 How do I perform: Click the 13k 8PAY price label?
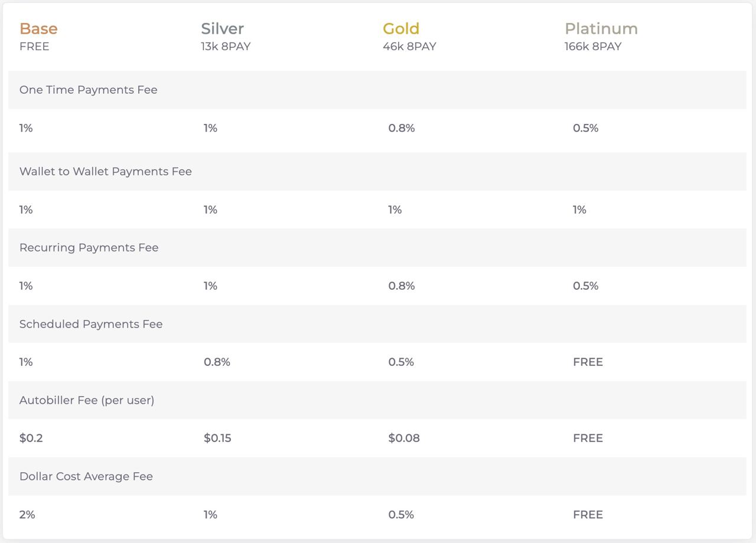pos(226,47)
